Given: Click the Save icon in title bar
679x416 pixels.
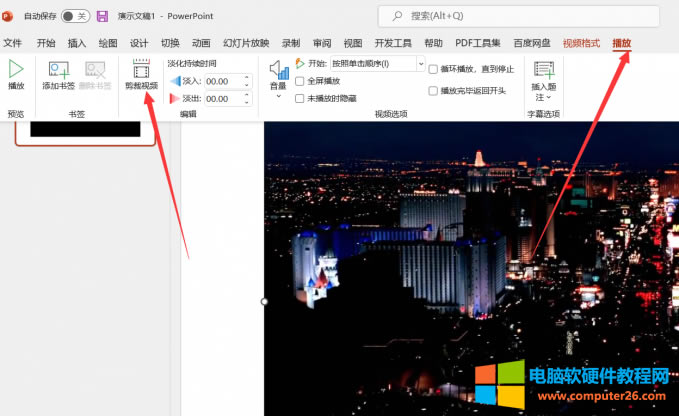Looking at the screenshot, I should pyautogui.click(x=101, y=16).
